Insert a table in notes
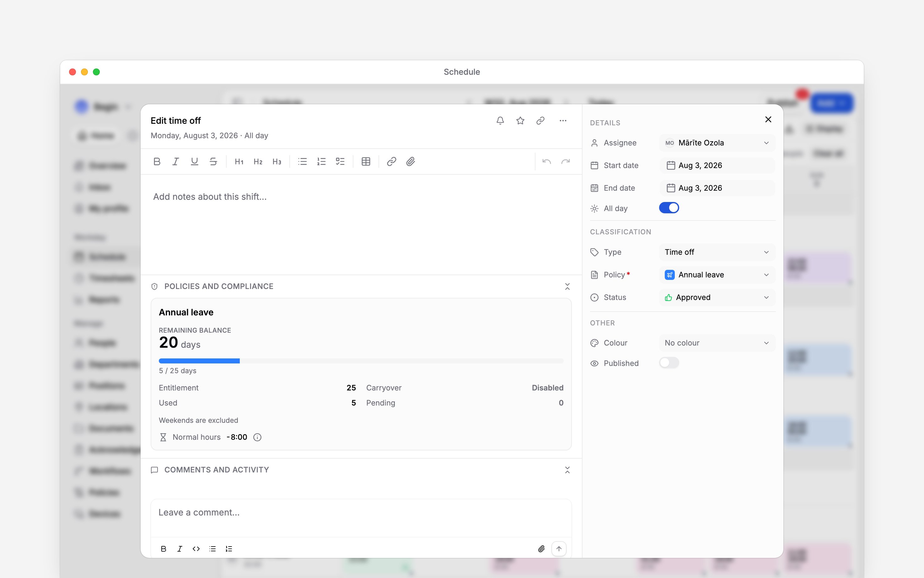The height and width of the screenshot is (578, 924). (x=366, y=162)
